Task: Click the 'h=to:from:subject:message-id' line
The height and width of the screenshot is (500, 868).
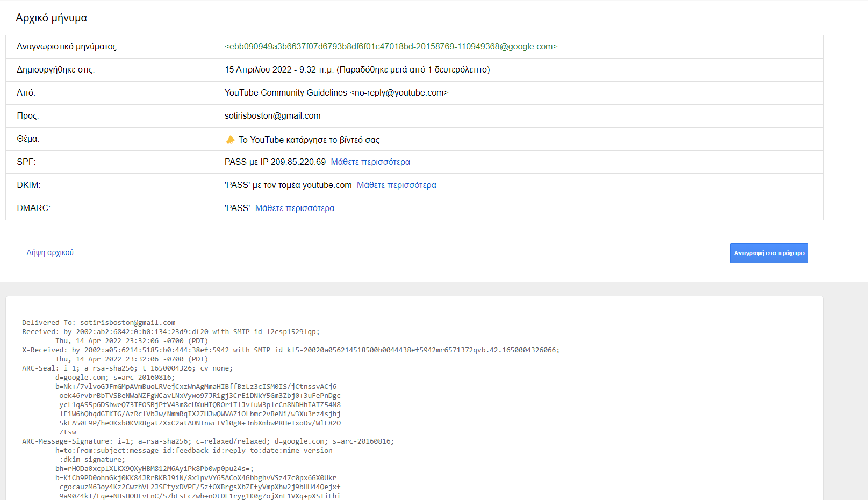Action: pos(194,450)
